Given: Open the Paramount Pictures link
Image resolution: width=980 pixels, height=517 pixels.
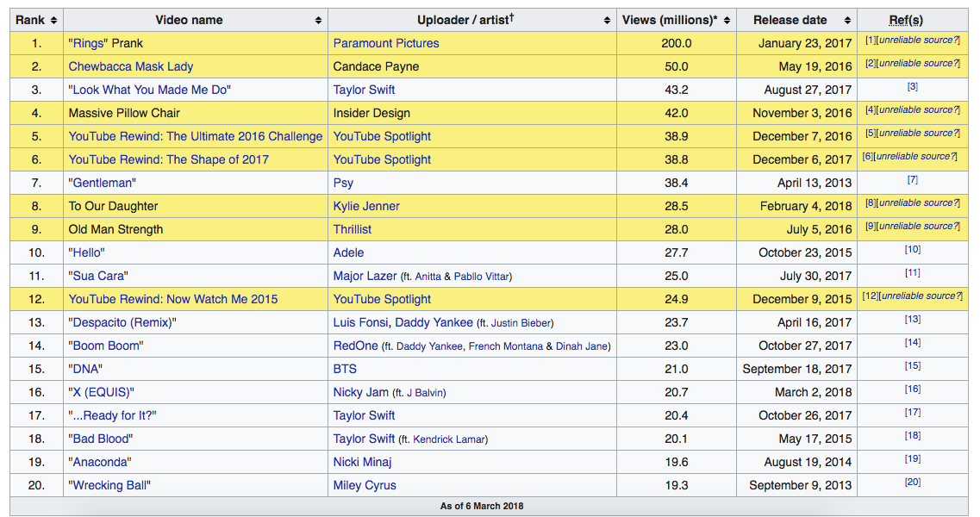Looking at the screenshot, I should (385, 44).
